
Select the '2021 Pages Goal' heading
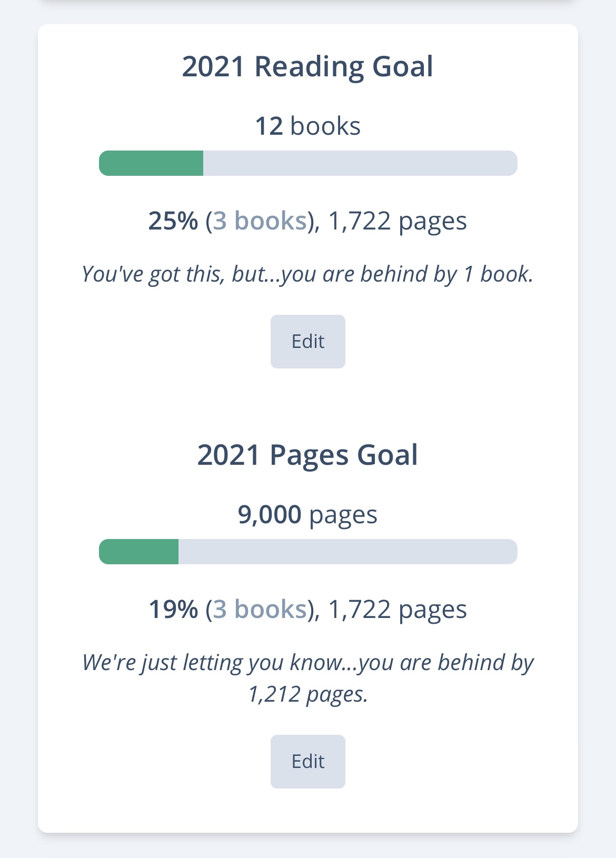pyautogui.click(x=307, y=455)
